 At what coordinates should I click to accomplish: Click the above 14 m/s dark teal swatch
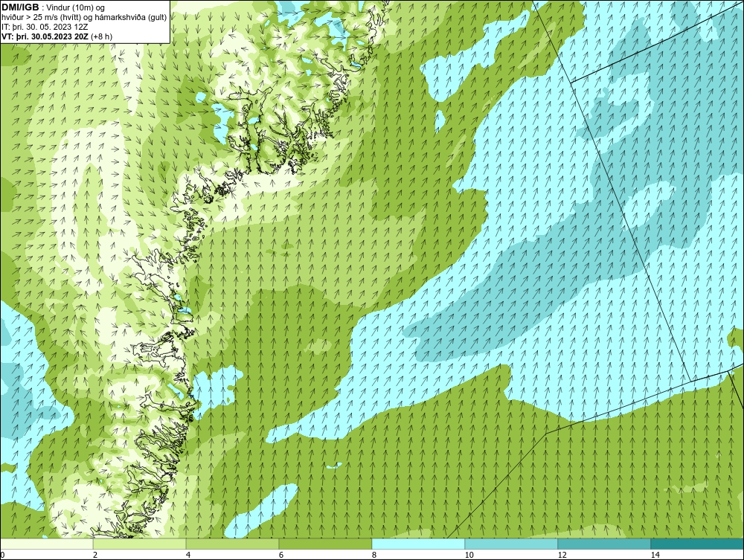tap(698, 544)
